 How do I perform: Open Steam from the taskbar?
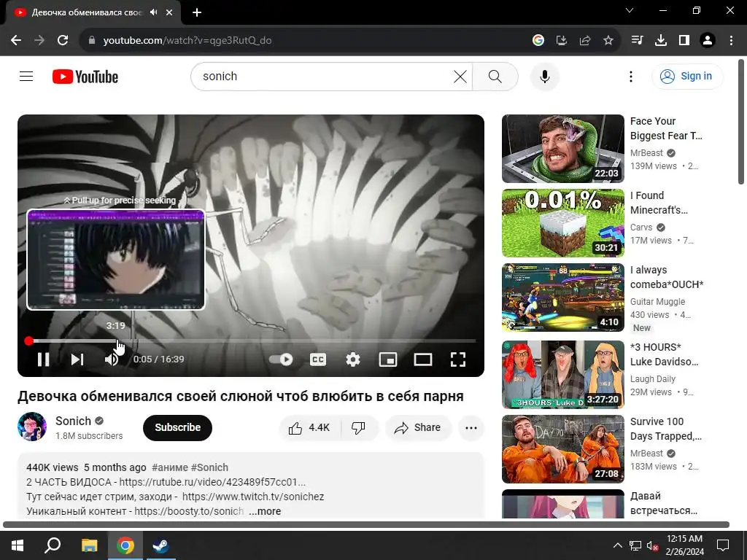pos(160,545)
